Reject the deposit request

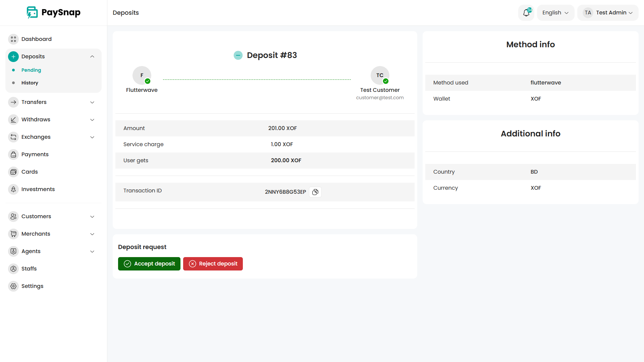pos(213,264)
